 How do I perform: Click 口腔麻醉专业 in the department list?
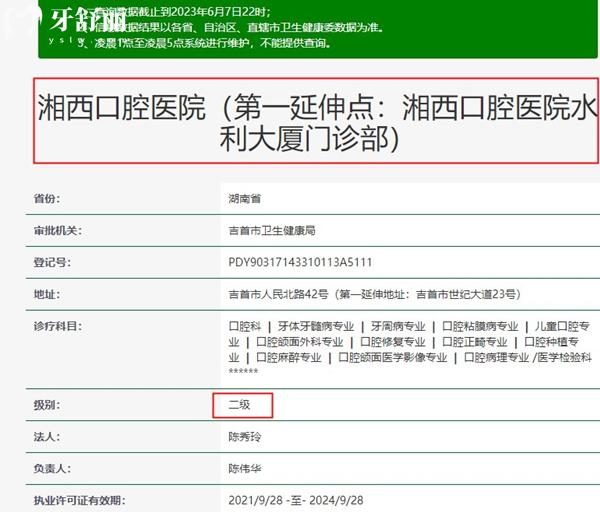[x=289, y=357]
